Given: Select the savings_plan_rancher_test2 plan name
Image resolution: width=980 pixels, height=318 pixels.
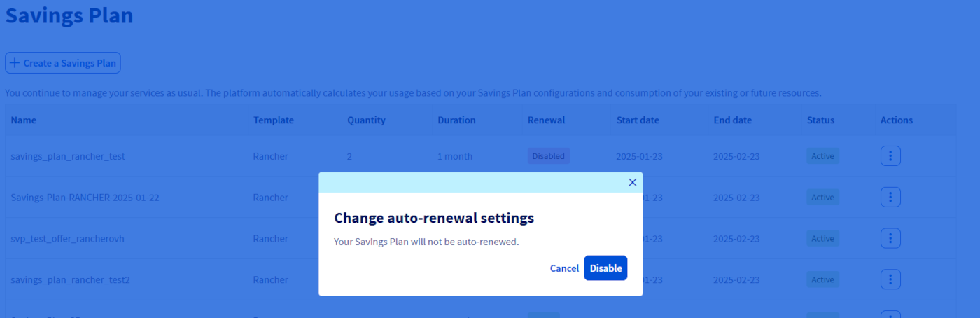Looking at the screenshot, I should [x=71, y=280].
